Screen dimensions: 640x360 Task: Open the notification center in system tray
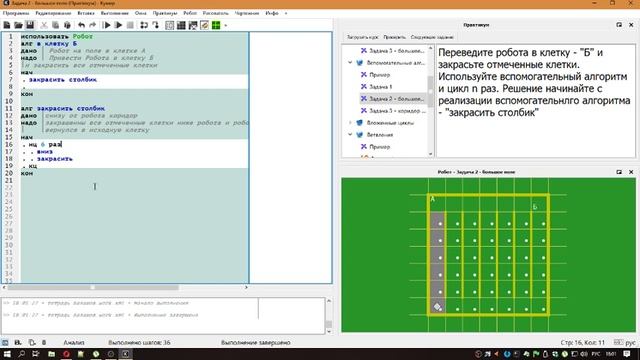(627, 354)
